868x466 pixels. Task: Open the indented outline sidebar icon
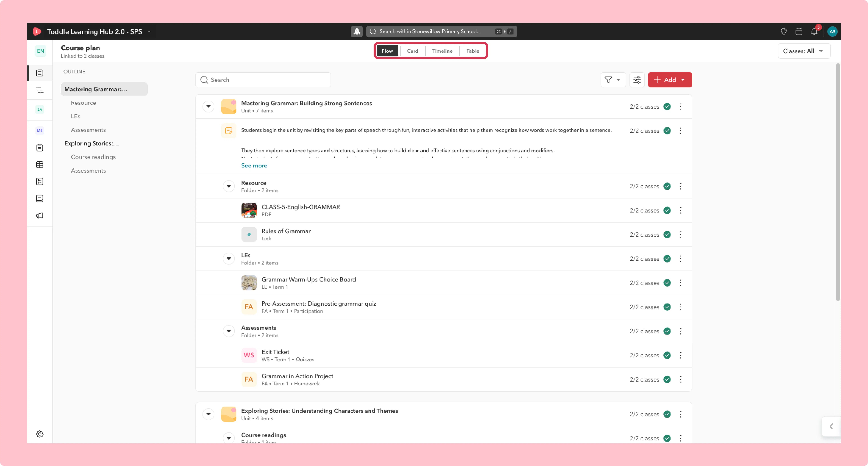tap(40, 90)
